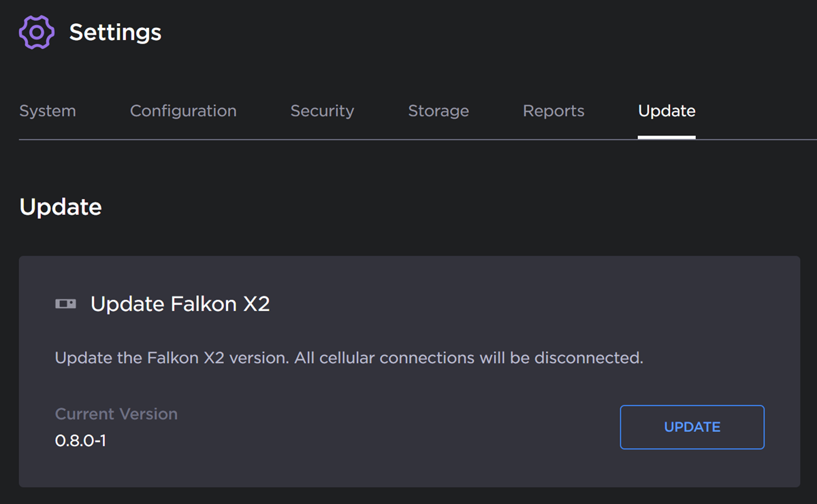Click the Settings title text
This screenshot has height=504, width=817.
coord(115,31)
